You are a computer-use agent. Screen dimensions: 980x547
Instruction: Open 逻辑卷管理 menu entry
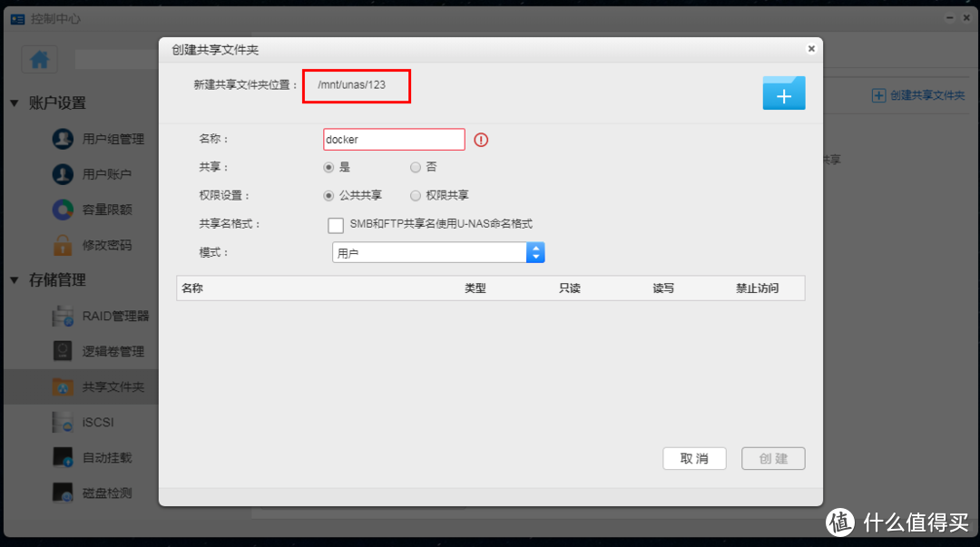[113, 351]
